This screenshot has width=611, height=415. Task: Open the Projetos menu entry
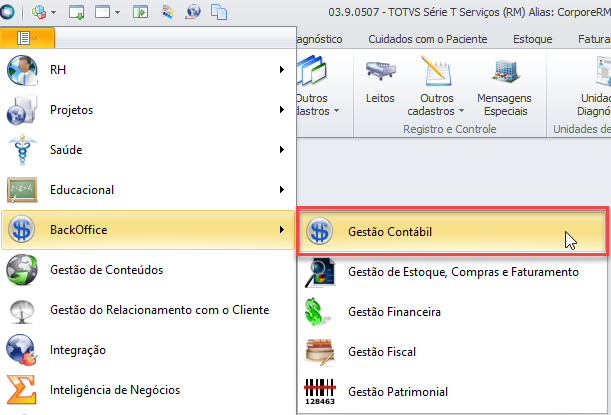tap(148, 110)
